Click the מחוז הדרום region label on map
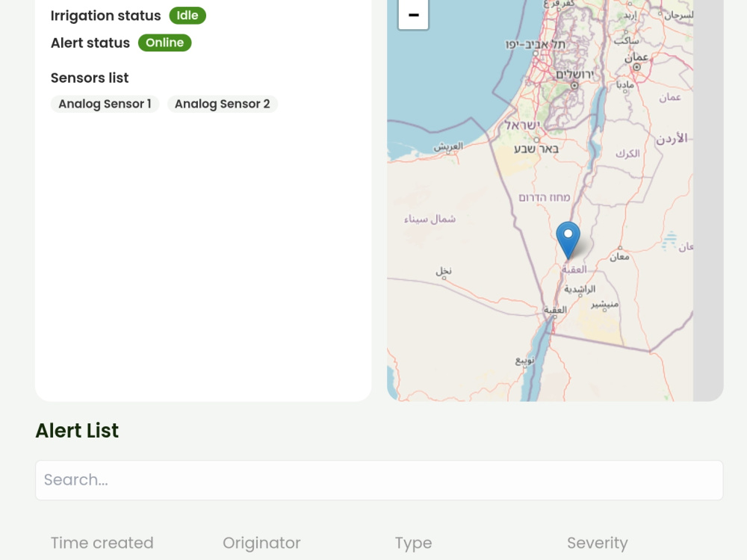747x560 pixels. 544,198
